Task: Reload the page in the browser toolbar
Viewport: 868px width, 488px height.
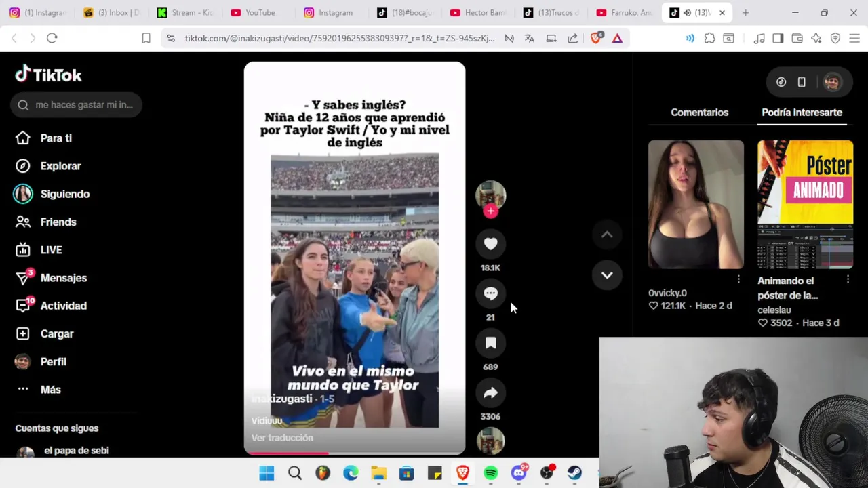Action: click(x=52, y=39)
